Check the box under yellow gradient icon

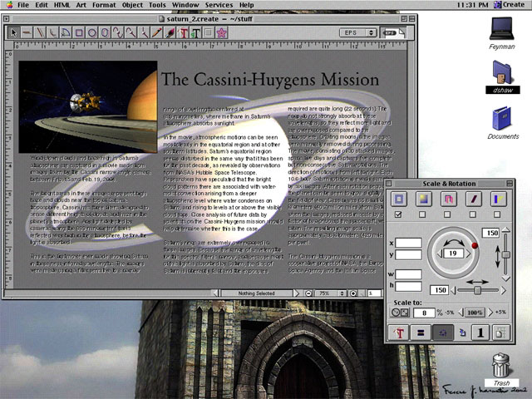[x=422, y=214]
